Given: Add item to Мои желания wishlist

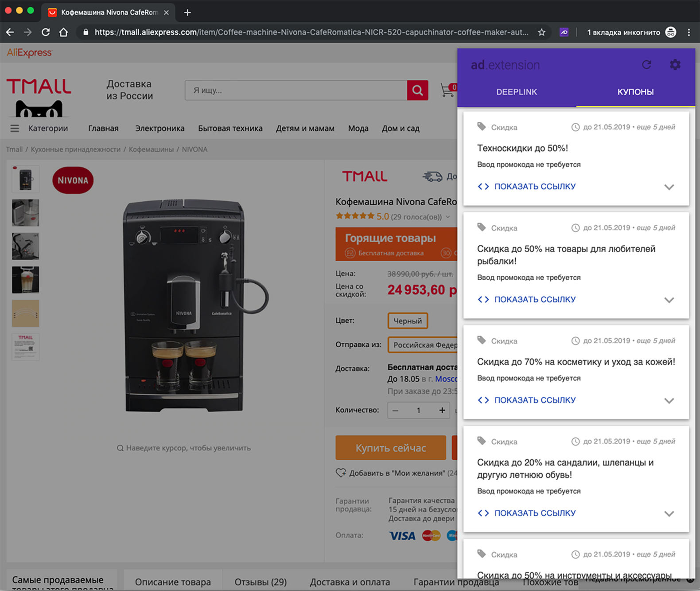Looking at the screenshot, I should [x=341, y=473].
